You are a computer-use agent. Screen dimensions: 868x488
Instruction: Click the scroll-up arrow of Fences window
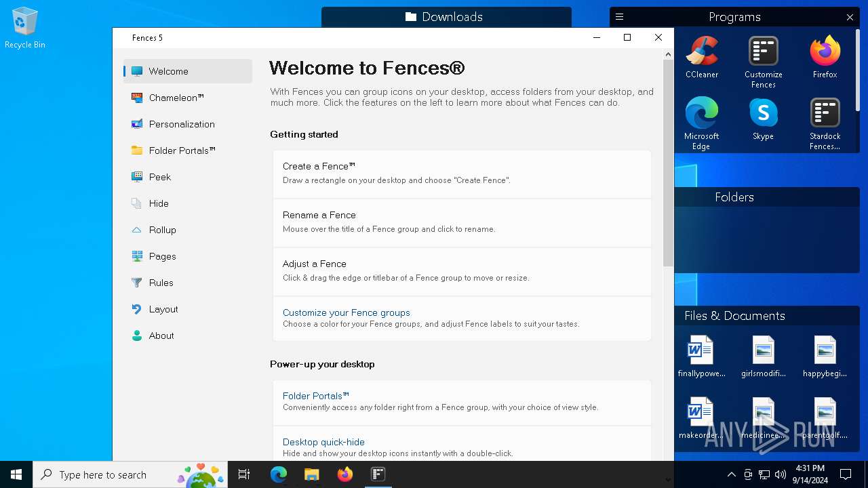coord(668,54)
